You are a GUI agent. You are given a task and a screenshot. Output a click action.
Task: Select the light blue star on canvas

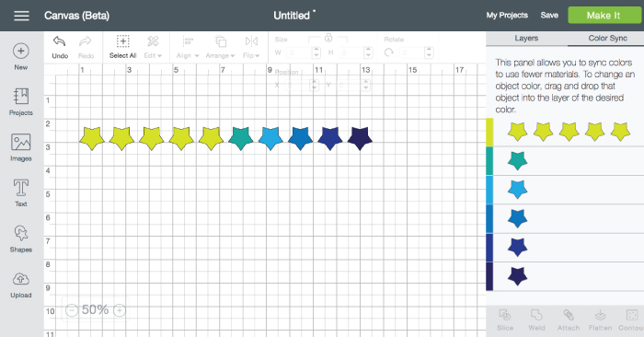[270, 138]
